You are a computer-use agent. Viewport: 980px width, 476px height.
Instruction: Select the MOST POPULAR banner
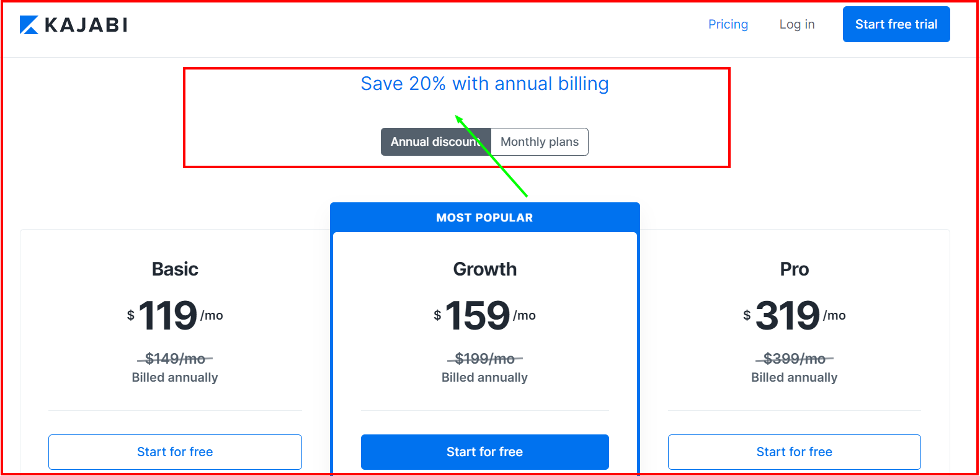point(484,217)
